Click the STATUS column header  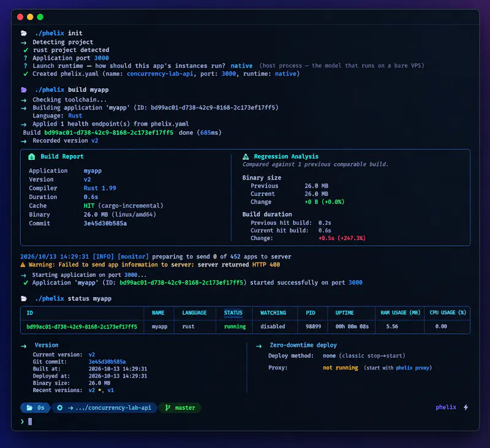coord(233,313)
